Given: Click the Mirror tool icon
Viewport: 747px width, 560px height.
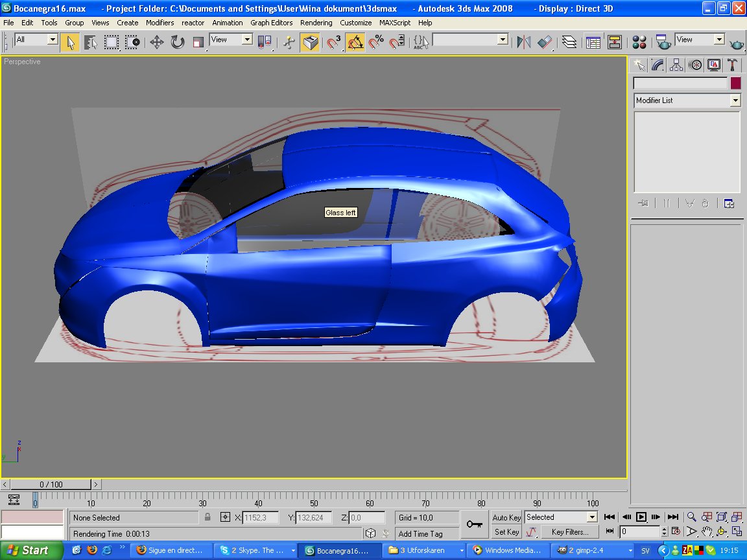Looking at the screenshot, I should [x=523, y=43].
